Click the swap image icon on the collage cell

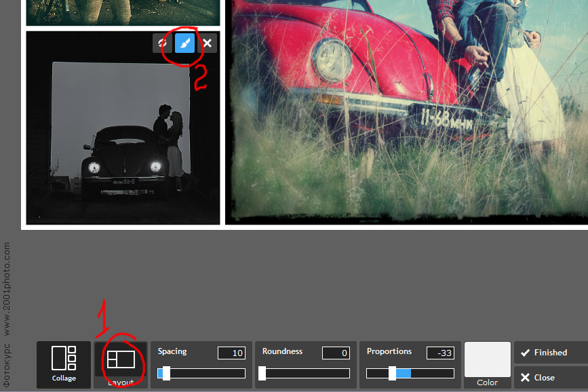[x=162, y=43]
